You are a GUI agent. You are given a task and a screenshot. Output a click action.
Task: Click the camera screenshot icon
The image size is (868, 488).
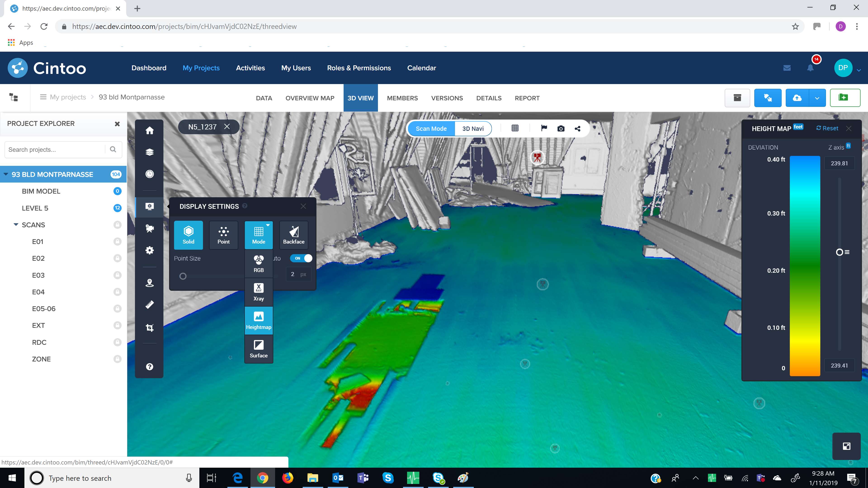[561, 129]
